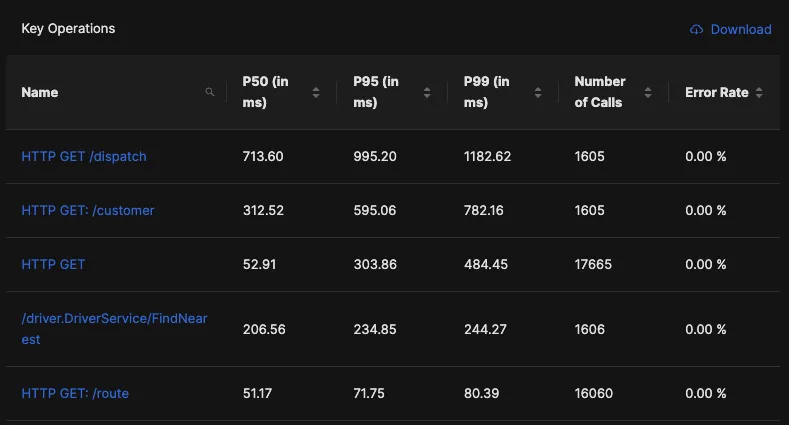Click the P95 (in ms) column header
This screenshot has height=425, width=789.
point(376,92)
